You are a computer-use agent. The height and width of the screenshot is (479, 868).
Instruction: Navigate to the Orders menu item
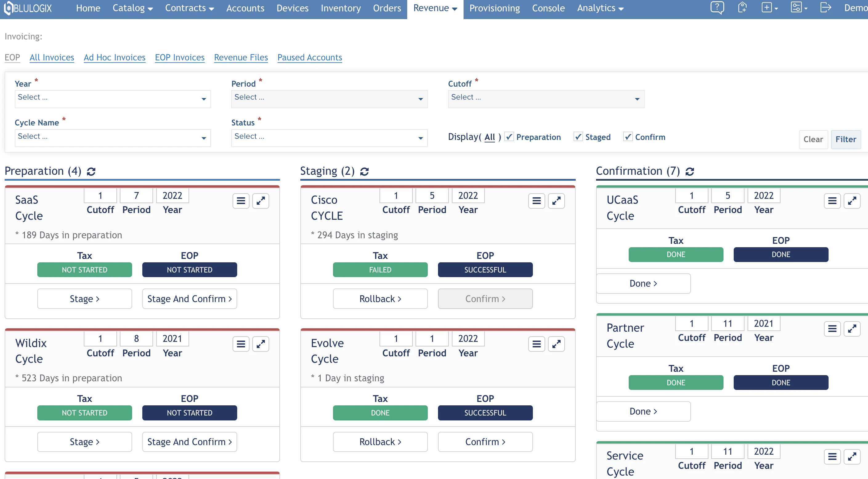coord(387,8)
